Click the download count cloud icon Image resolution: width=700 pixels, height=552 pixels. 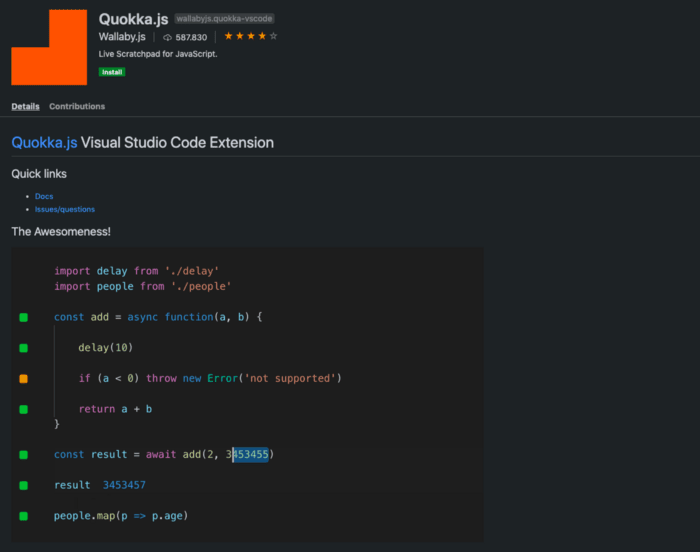pos(167,38)
